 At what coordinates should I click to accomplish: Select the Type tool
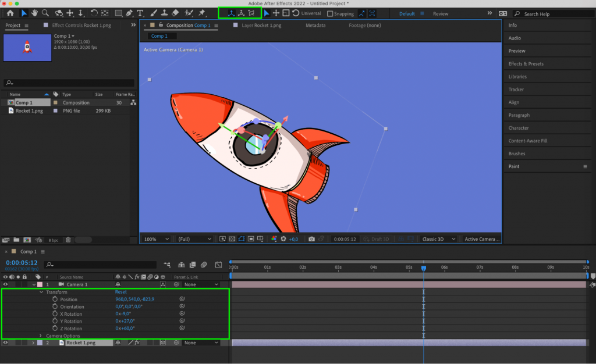pos(140,12)
